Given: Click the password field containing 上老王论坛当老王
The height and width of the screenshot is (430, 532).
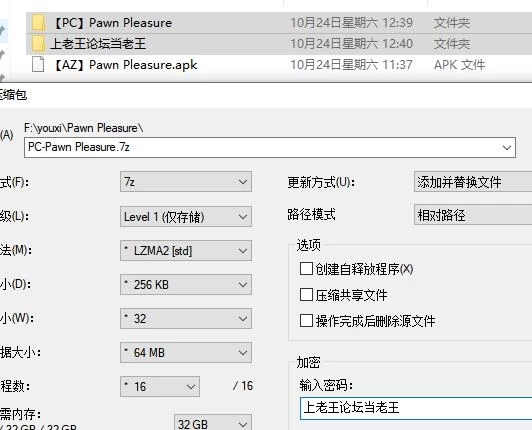Looking at the screenshot, I should pos(416,408).
